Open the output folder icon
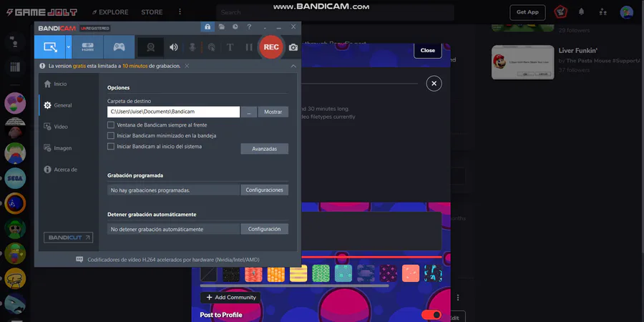Viewport: 644px width, 322px height. pyautogui.click(x=222, y=26)
